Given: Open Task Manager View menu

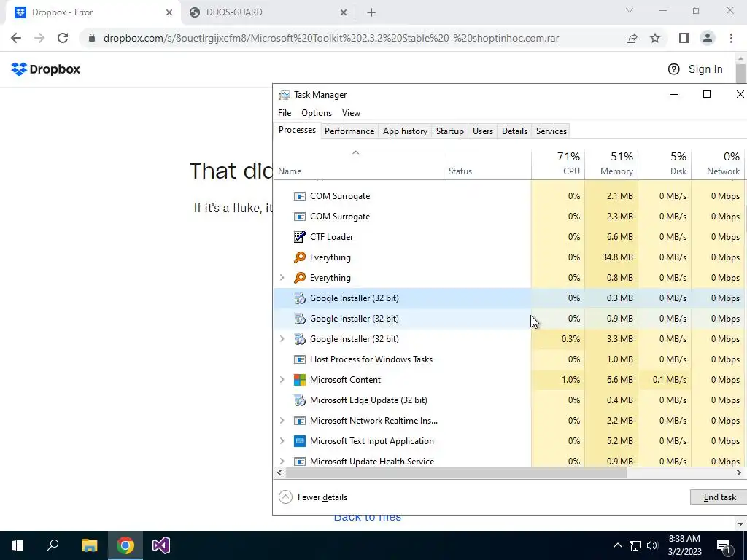Looking at the screenshot, I should [351, 113].
